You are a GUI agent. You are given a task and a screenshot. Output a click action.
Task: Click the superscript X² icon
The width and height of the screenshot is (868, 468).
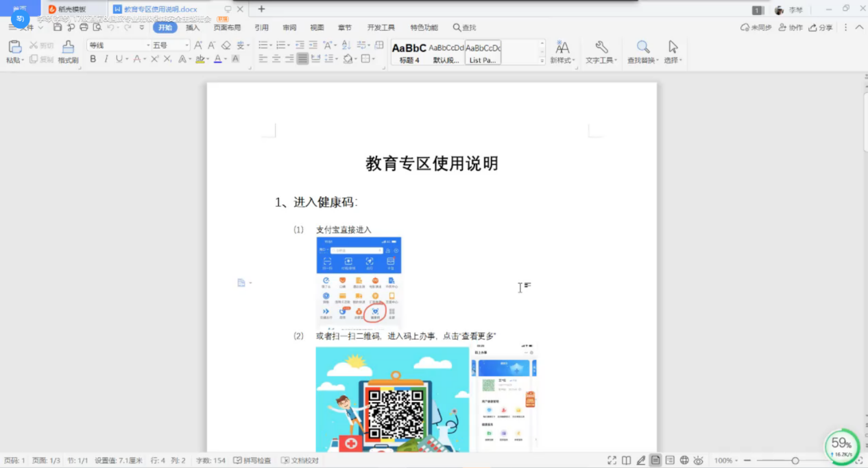click(x=155, y=59)
